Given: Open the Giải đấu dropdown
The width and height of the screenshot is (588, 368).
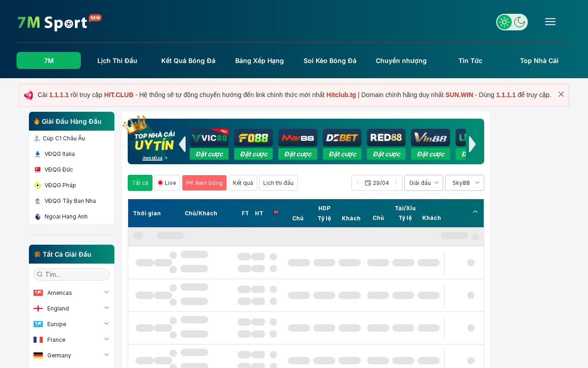Looking at the screenshot, I should pyautogui.click(x=424, y=183).
